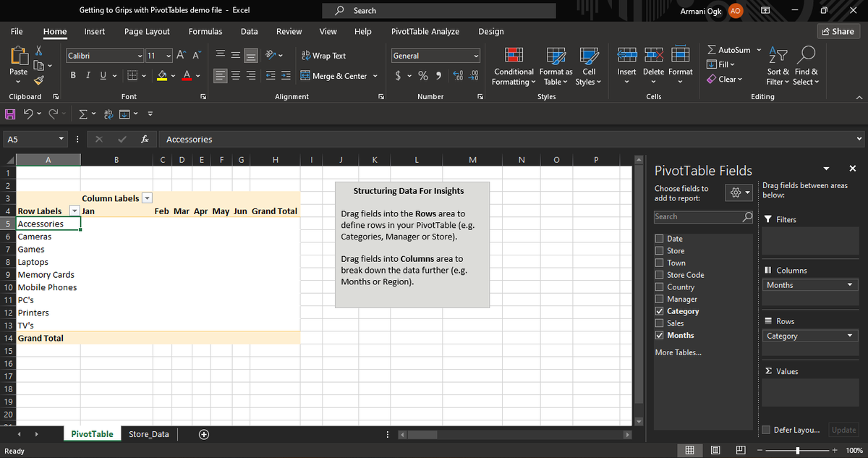Open the General number format dropdown
868x458 pixels.
476,56
